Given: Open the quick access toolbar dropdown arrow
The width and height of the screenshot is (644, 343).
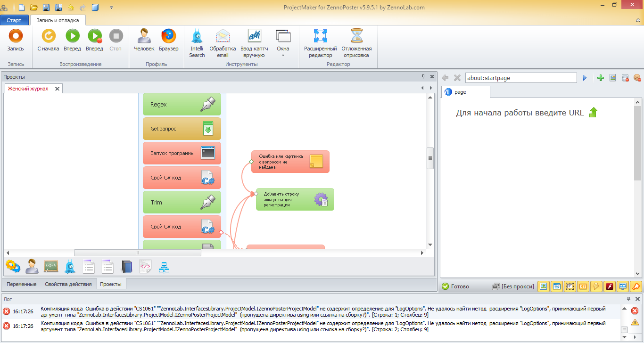Looking at the screenshot, I should point(111,8).
